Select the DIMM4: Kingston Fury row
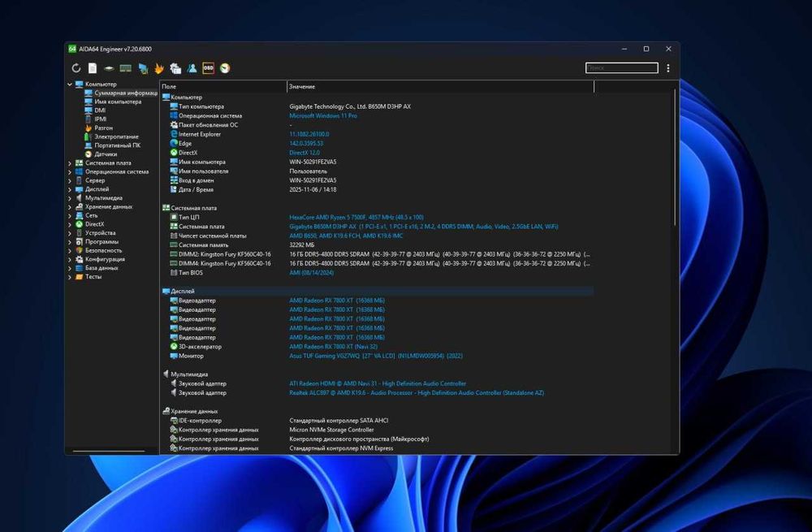Screen dimensions: 812x532 point(378,263)
